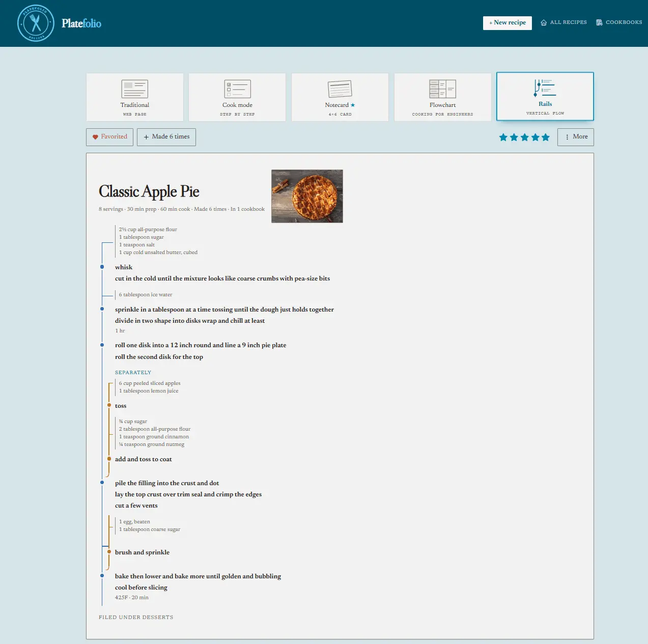Click the orange toss step node

[x=109, y=405]
